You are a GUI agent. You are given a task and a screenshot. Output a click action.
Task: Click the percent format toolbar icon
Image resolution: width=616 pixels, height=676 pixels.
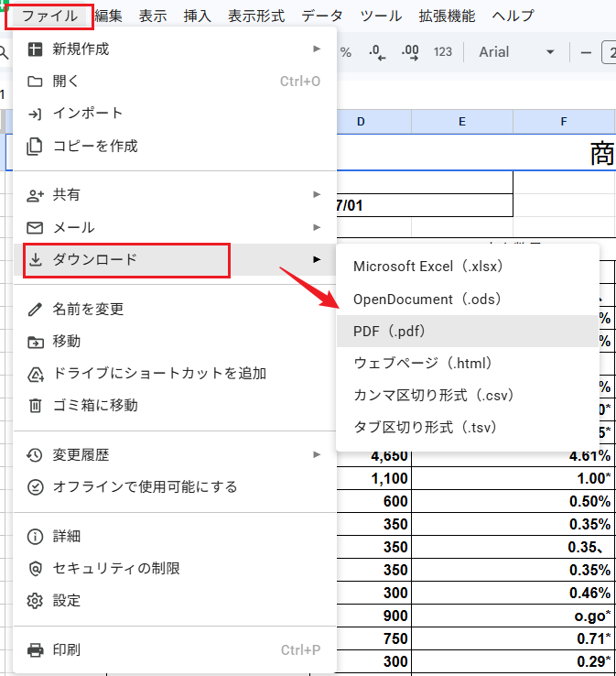click(x=346, y=52)
